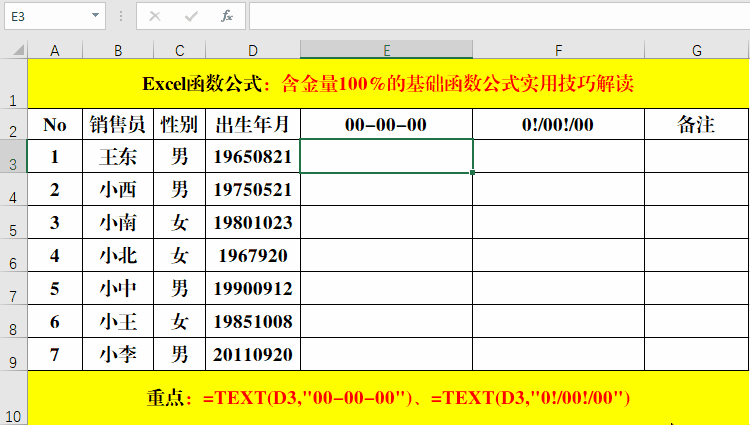Select column G header
The width and height of the screenshot is (750, 425).
click(697, 50)
